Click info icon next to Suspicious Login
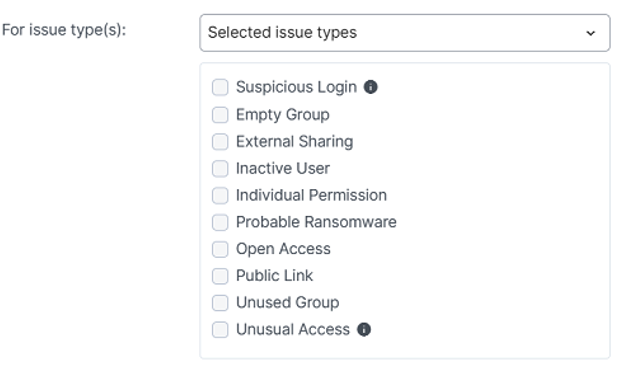Image resolution: width=628 pixels, height=369 pixels. click(370, 87)
